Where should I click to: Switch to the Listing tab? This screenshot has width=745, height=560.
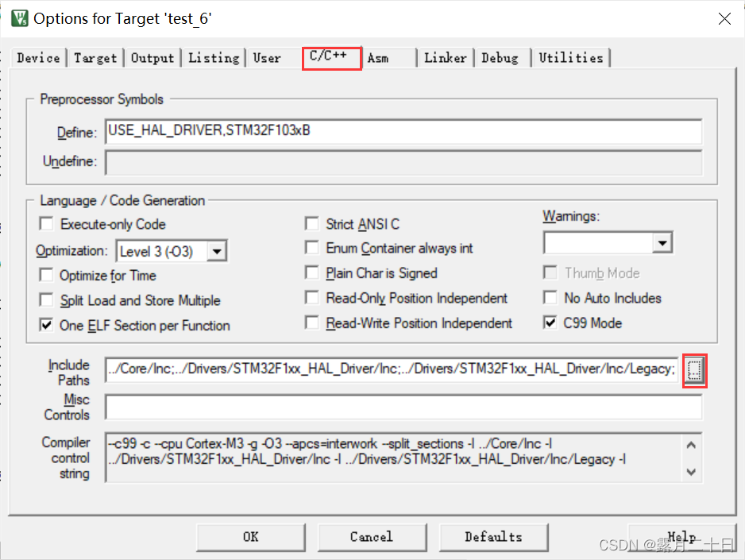(214, 58)
